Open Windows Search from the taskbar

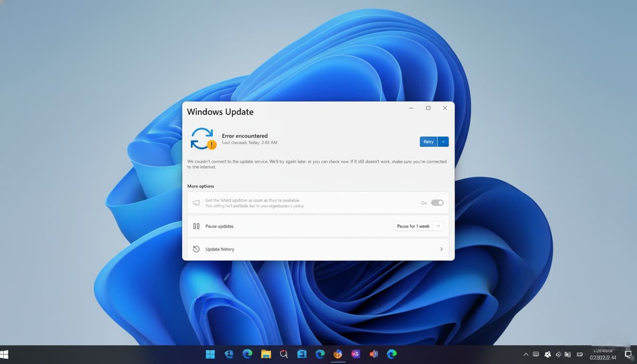coord(283,354)
